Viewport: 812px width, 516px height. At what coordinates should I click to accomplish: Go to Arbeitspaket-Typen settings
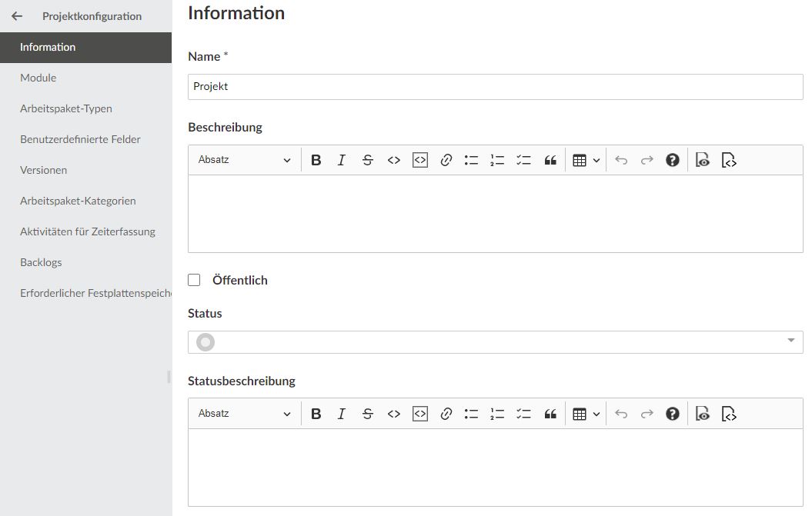[66, 108]
